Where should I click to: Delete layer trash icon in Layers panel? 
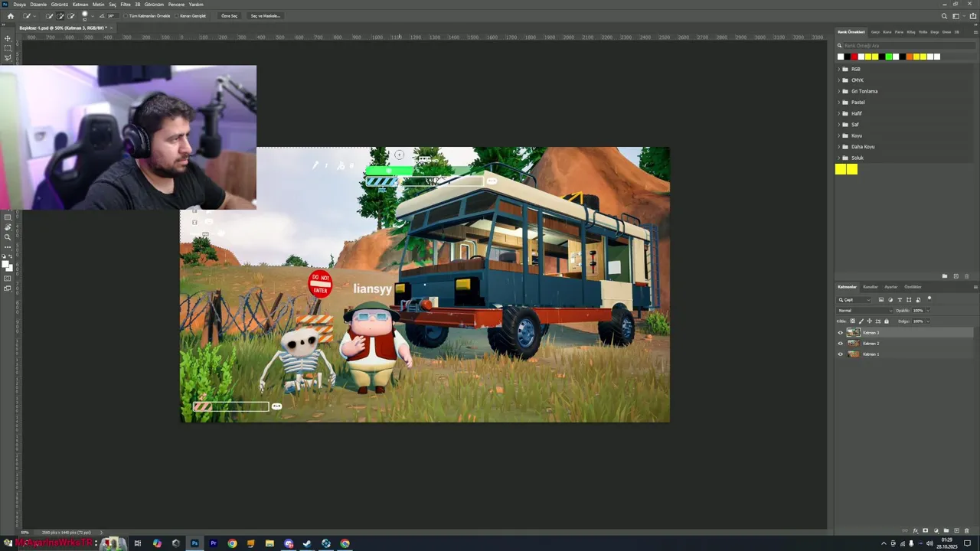967,530
